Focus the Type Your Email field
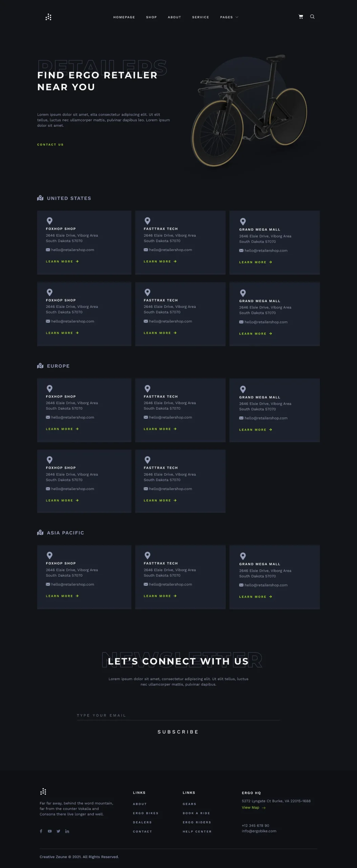Screen dimensions: 357x868 click(178, 715)
